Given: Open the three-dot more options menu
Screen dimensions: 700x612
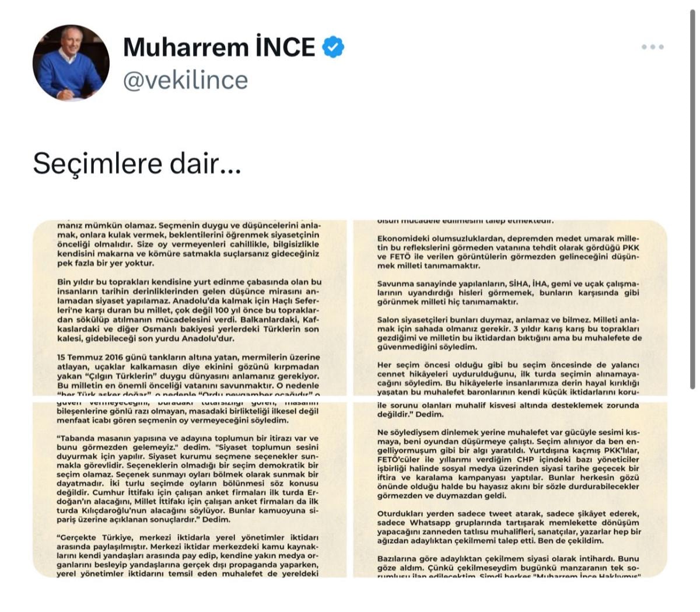Looking at the screenshot, I should 653,47.
